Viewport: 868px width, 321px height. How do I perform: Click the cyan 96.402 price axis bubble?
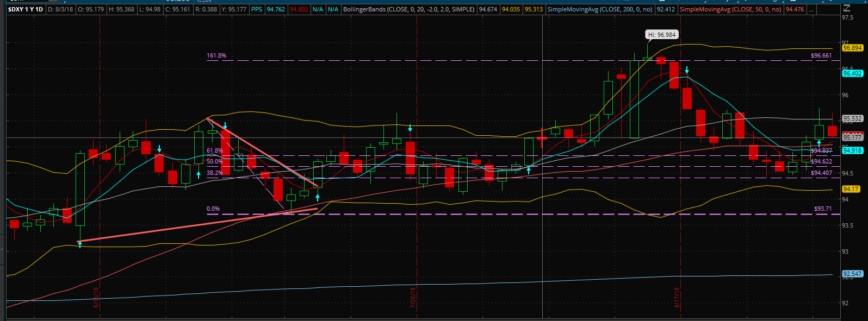point(852,73)
